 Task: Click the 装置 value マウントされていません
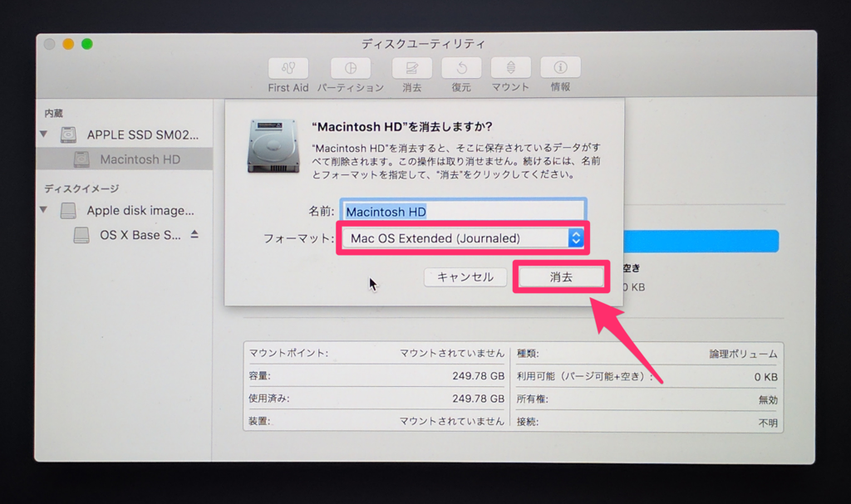click(x=452, y=421)
